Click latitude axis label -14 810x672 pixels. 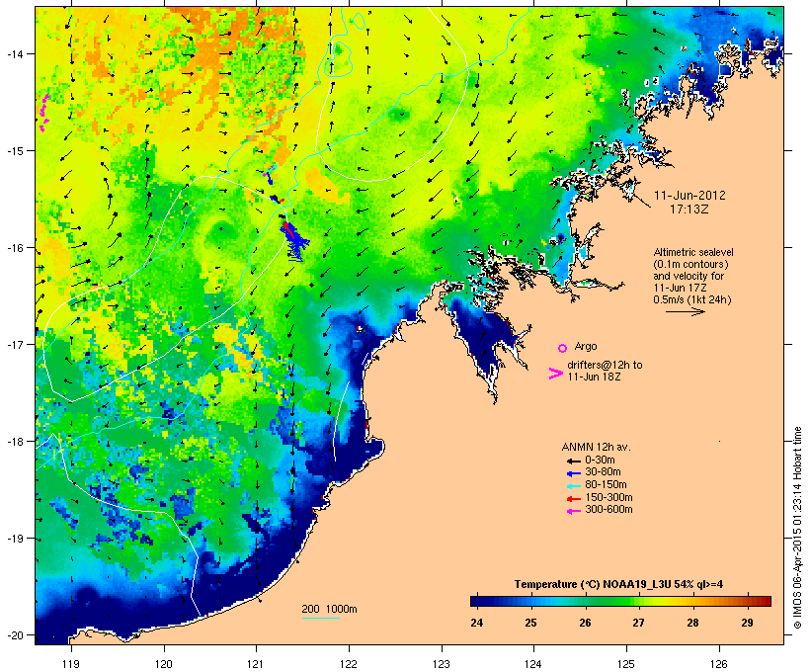(x=14, y=53)
